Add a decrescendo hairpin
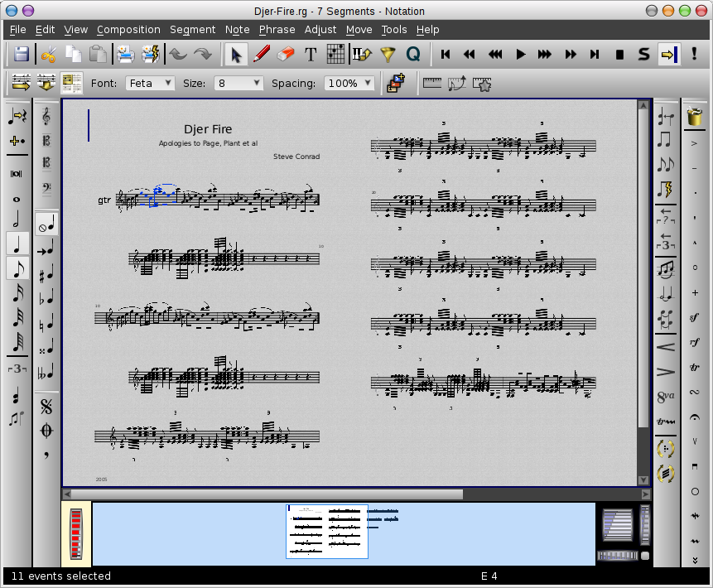This screenshot has width=713, height=588. (666, 372)
